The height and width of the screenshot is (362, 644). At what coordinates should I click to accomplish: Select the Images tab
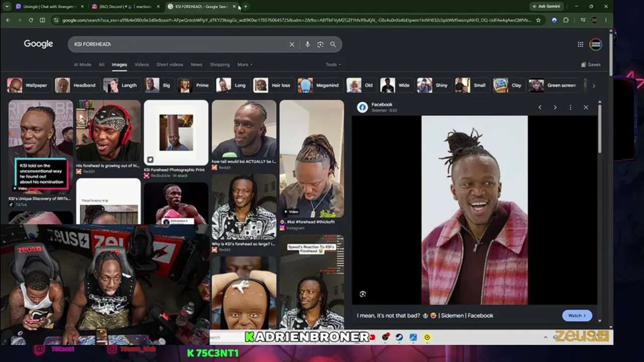point(119,64)
